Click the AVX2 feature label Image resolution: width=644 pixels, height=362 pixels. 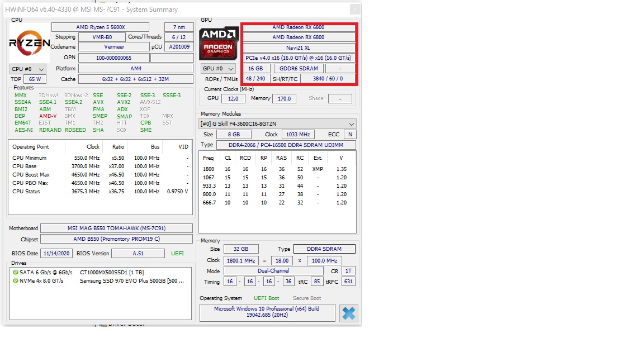point(124,102)
